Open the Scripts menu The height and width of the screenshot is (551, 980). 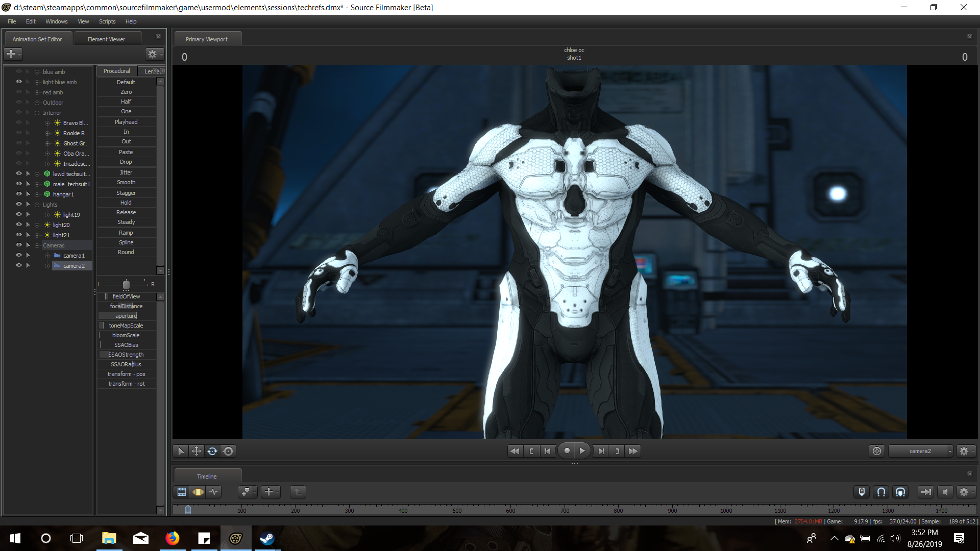point(107,21)
